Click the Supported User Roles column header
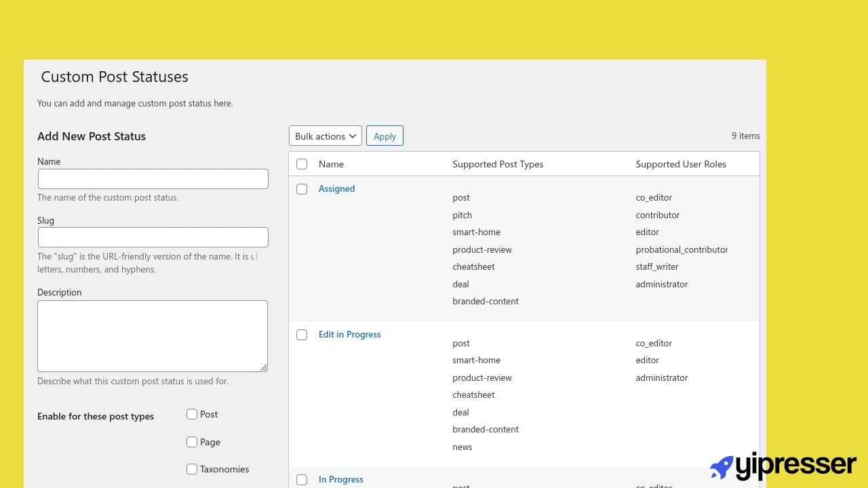 [x=681, y=164]
